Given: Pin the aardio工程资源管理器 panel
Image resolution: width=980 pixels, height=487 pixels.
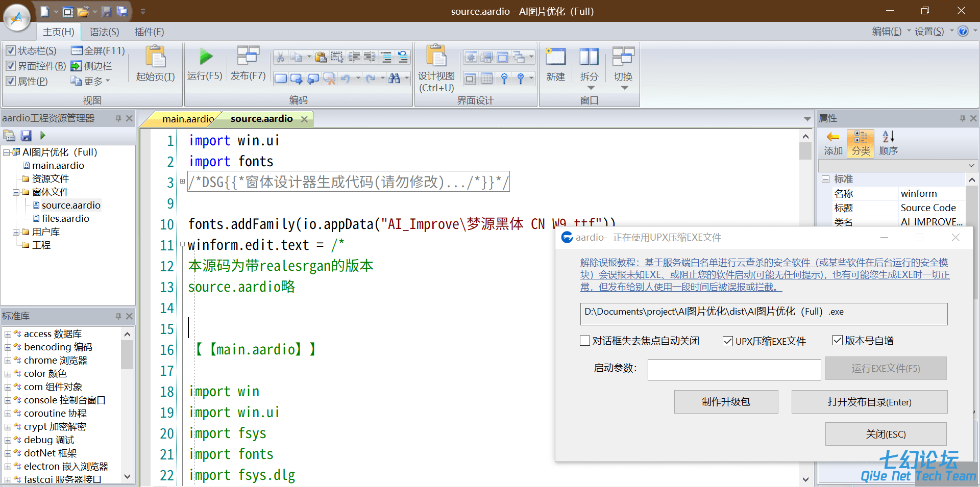Looking at the screenshot, I should 118,118.
